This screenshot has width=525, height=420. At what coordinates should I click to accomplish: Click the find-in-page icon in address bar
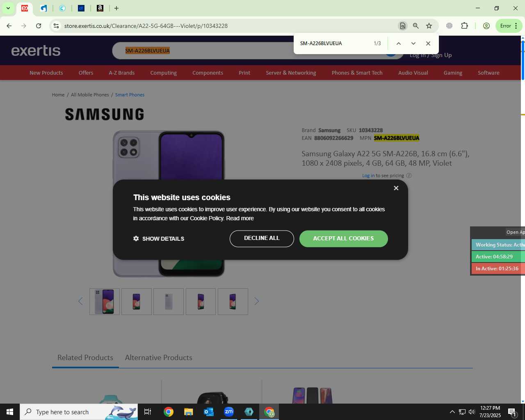pos(402,26)
